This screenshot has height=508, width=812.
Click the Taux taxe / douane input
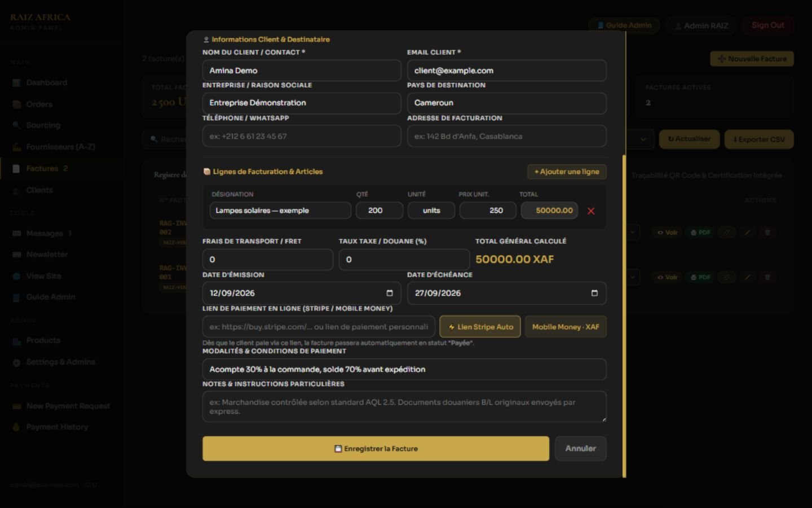pos(404,260)
